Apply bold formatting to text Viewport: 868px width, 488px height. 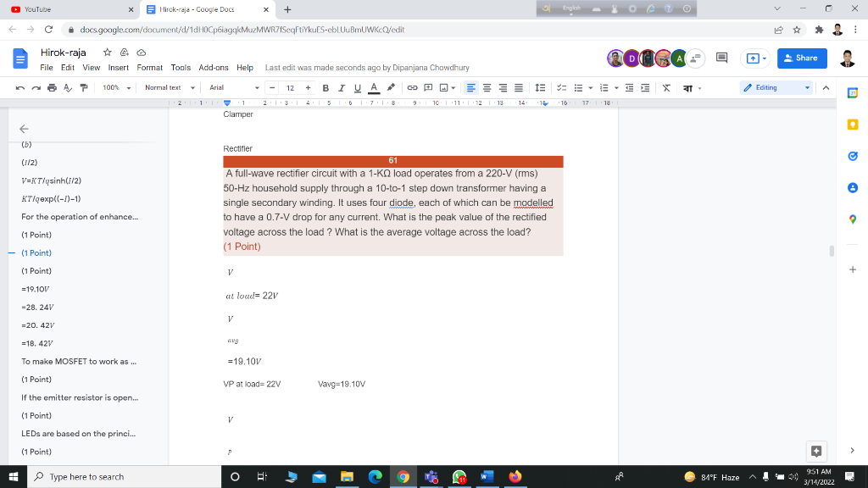(x=325, y=87)
